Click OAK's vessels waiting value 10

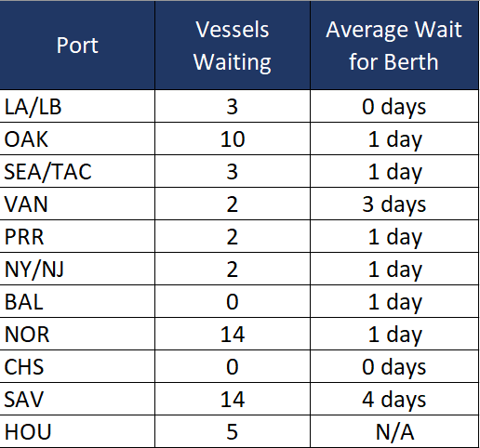[x=233, y=138]
